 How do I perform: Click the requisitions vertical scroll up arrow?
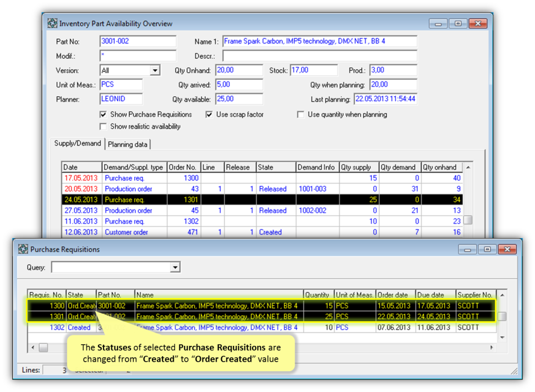502,295
